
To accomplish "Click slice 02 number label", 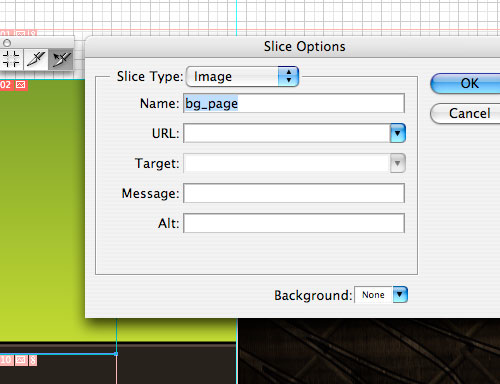I will 6,85.
